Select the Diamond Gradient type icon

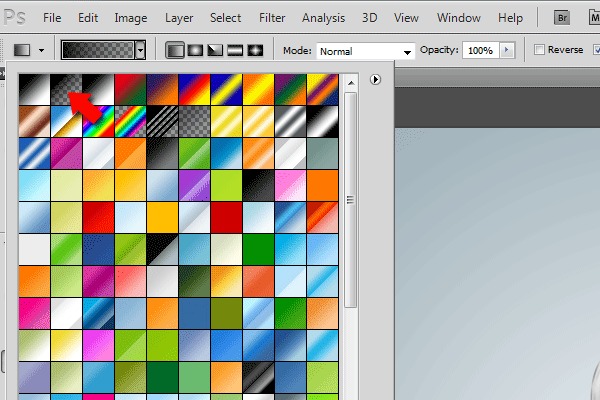click(x=255, y=50)
